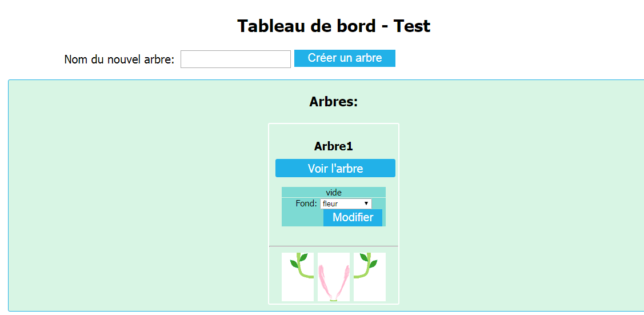644x315 pixels.
Task: Click the leaves on the left stem image
Action: click(x=299, y=260)
